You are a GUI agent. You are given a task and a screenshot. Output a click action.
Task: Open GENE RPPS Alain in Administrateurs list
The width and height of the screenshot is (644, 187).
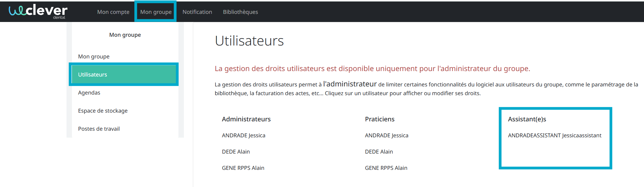[243, 168]
